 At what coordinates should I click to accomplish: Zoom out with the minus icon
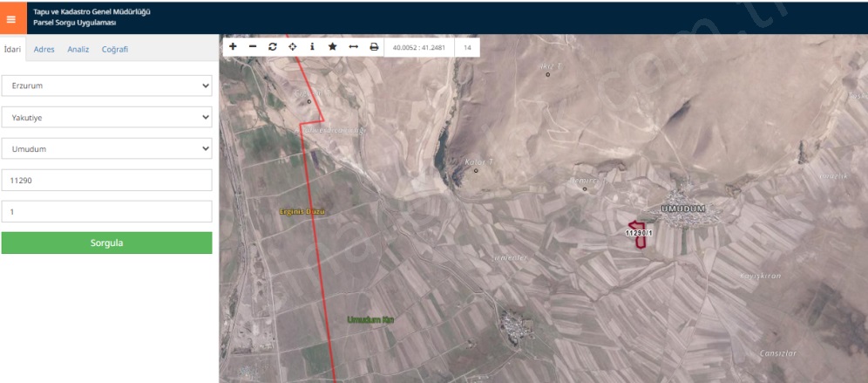[x=253, y=46]
